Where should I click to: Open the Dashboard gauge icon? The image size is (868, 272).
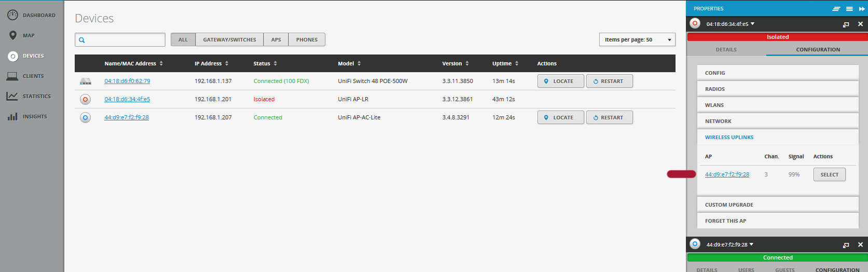(x=12, y=15)
